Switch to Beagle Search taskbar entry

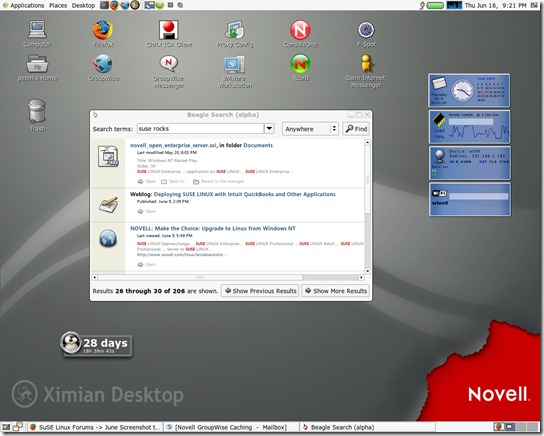pos(367,427)
